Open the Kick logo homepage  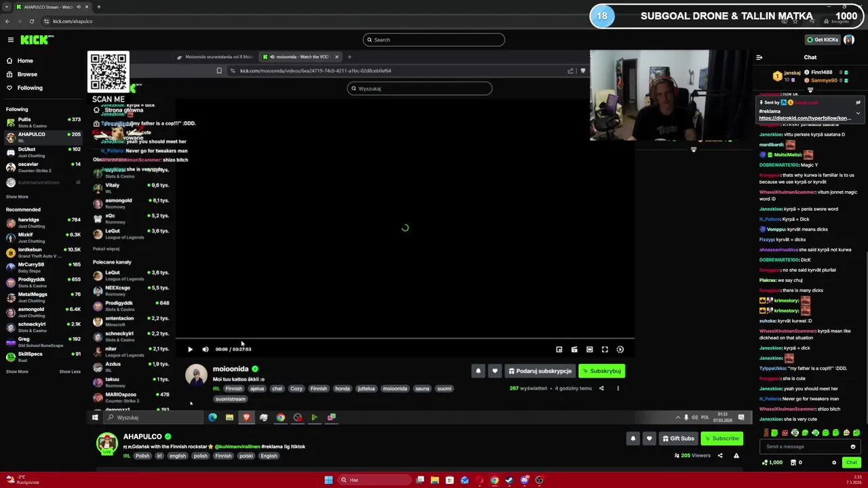(36, 40)
